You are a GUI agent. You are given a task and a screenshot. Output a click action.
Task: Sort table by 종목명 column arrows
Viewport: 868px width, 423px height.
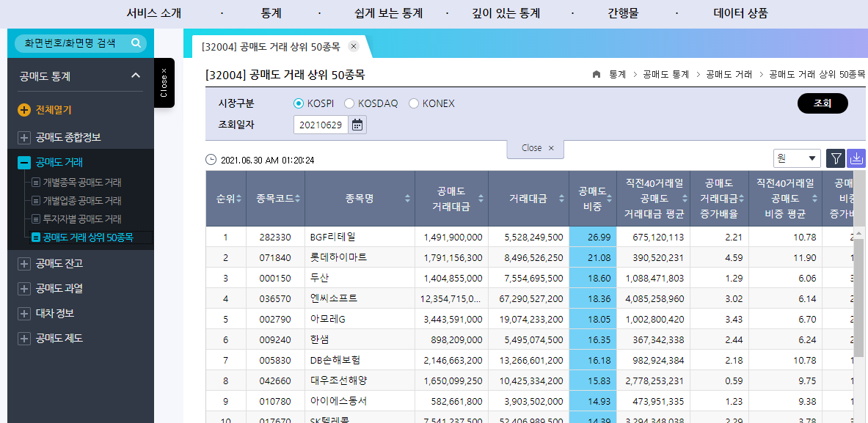pyautogui.click(x=408, y=199)
